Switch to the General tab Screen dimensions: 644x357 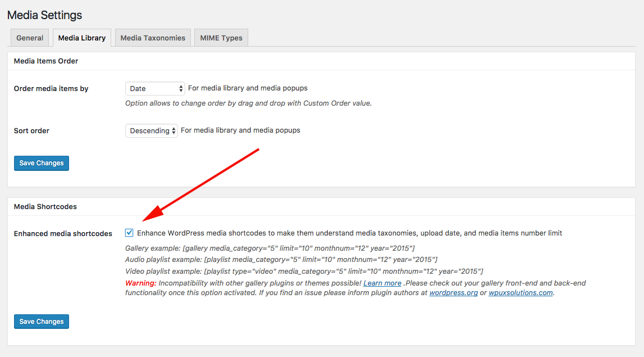29,37
